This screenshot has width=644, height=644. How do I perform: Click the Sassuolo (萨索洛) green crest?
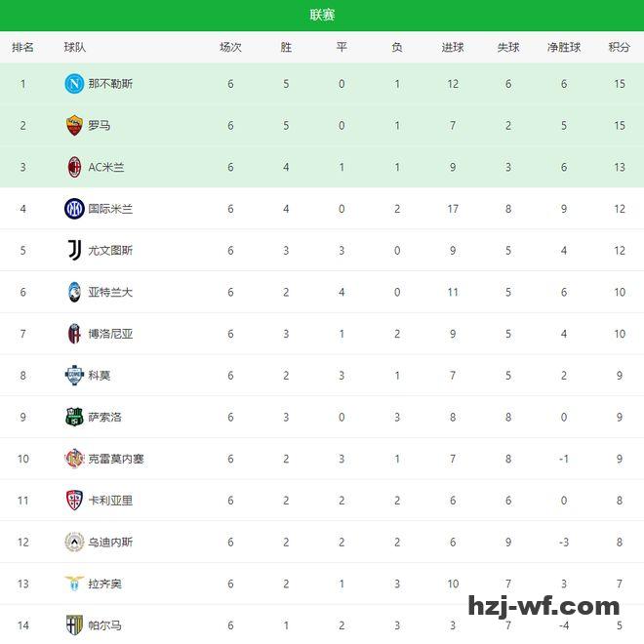(73, 417)
